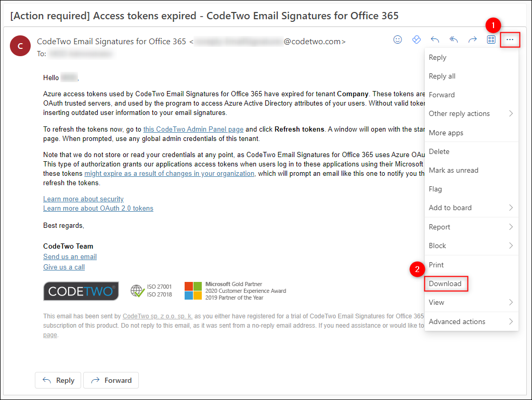Image resolution: width=532 pixels, height=400 pixels.
Task: Expand the Other reply actions submenu
Action: (x=472, y=113)
